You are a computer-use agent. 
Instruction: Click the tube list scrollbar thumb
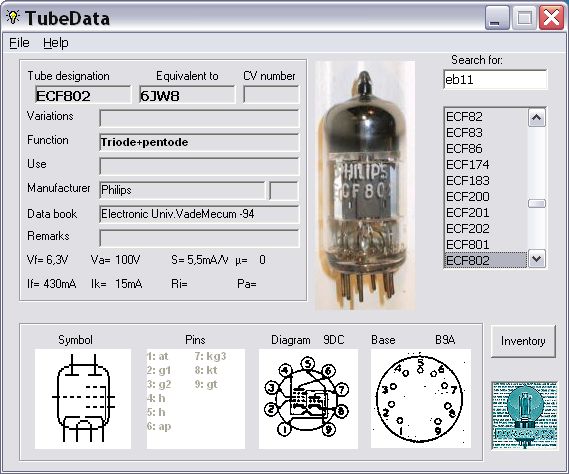(537, 204)
